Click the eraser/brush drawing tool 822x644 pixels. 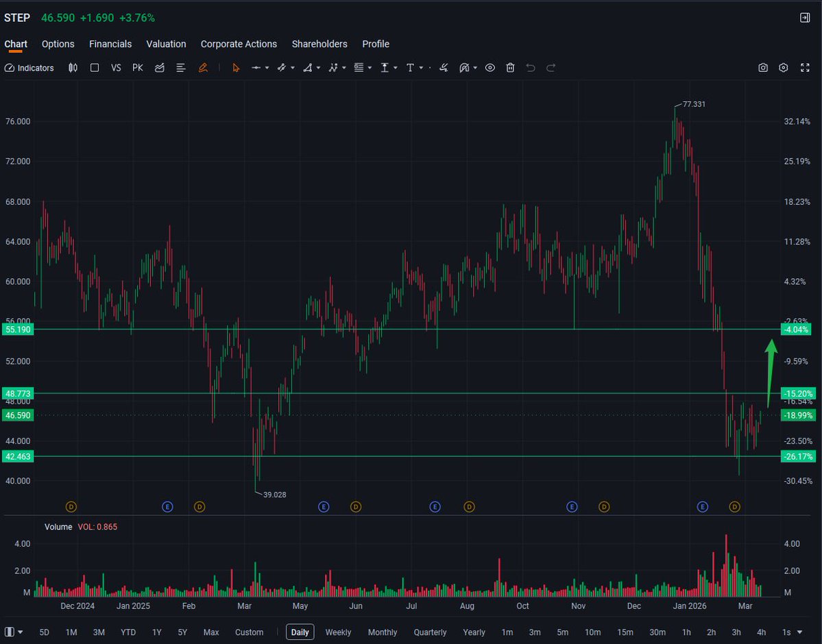[x=444, y=68]
